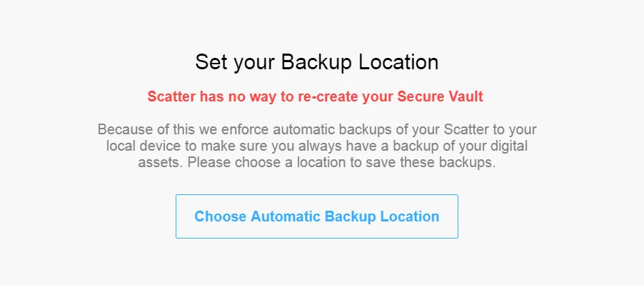The height and width of the screenshot is (285, 644).
Task: Click the line starting 'local device to make sure'
Action: tap(317, 146)
